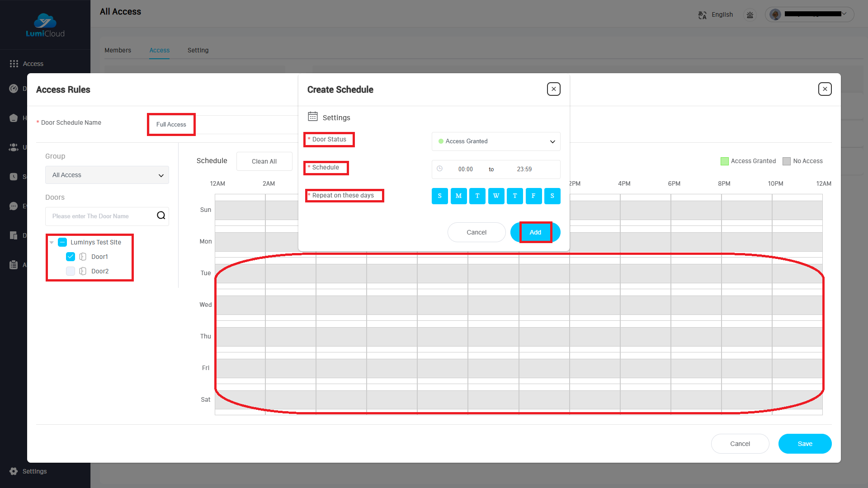The image size is (868, 488).
Task: Click the Clean All button
Action: pos(264,161)
